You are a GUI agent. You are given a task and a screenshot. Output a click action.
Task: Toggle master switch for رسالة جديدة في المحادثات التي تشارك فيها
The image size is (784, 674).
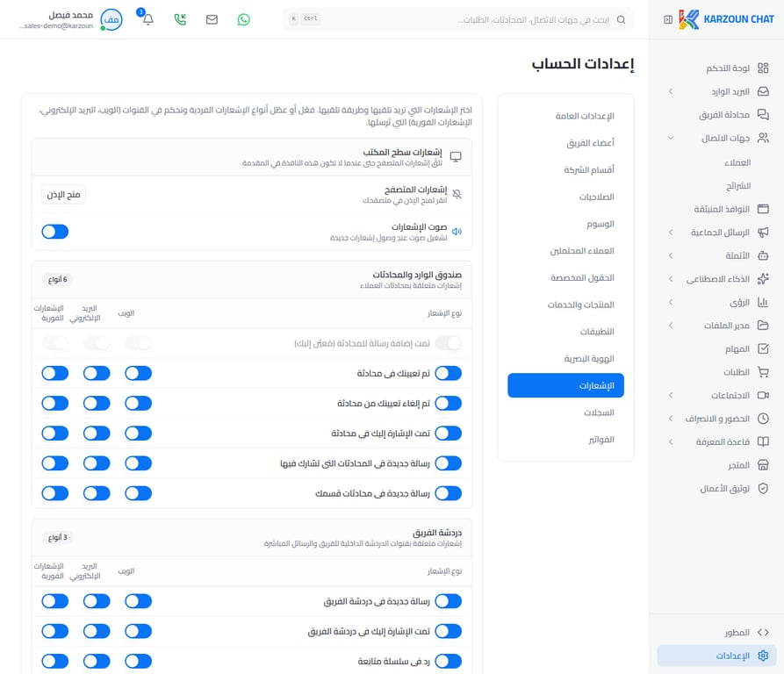click(448, 463)
